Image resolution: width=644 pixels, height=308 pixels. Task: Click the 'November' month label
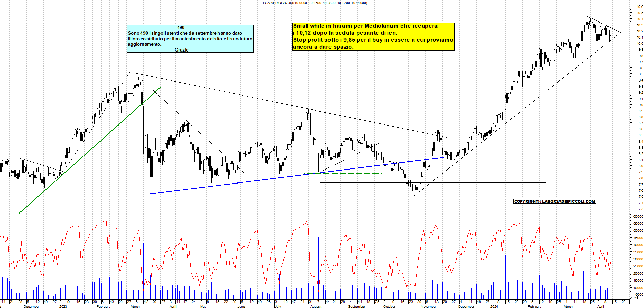pos(429,306)
